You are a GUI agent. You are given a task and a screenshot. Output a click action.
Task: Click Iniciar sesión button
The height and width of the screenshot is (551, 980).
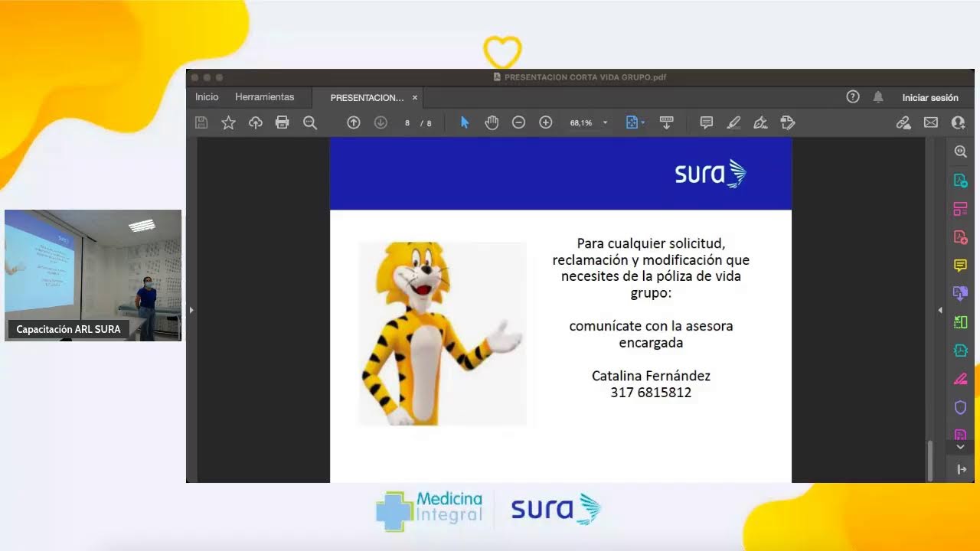(x=930, y=97)
